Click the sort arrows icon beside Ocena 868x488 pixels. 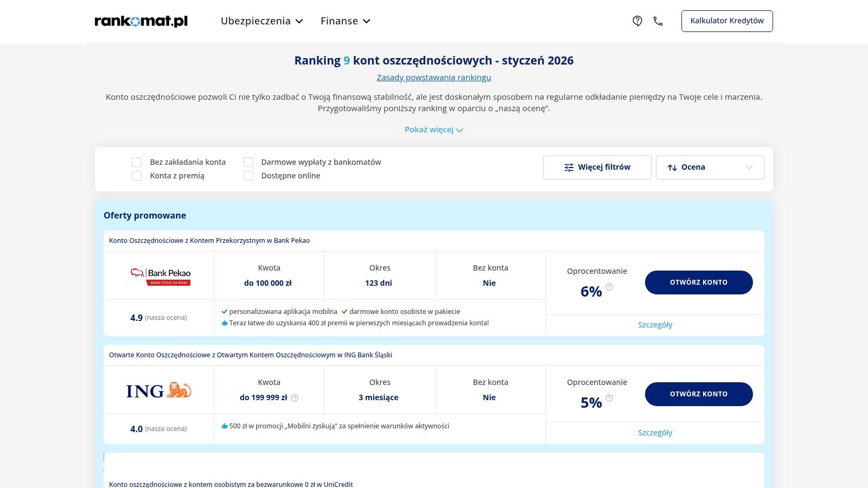coord(672,168)
